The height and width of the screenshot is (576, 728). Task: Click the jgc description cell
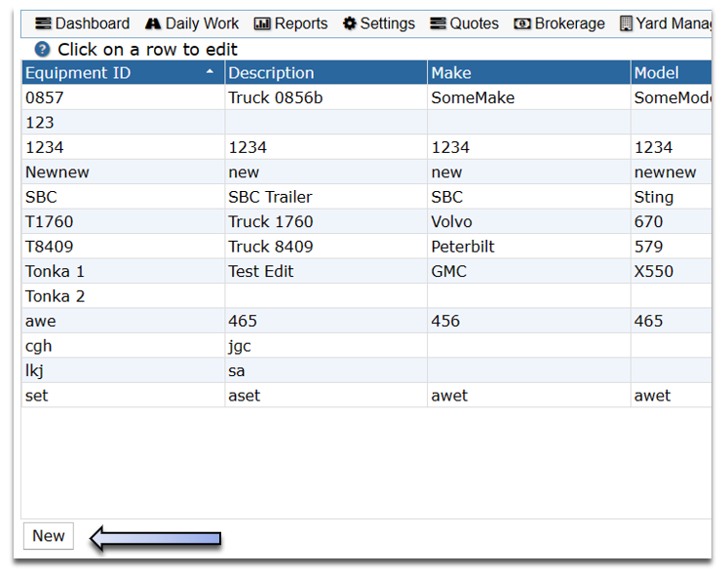[326, 346]
